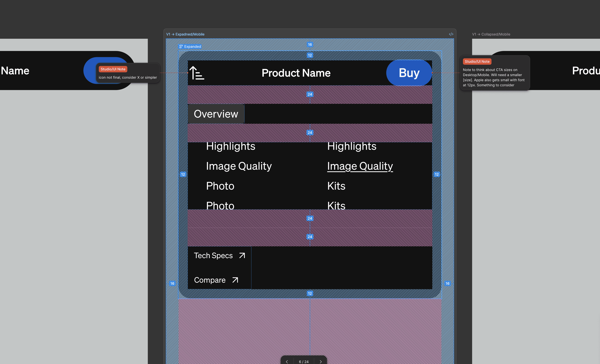Click the Compare link text

coord(210,280)
